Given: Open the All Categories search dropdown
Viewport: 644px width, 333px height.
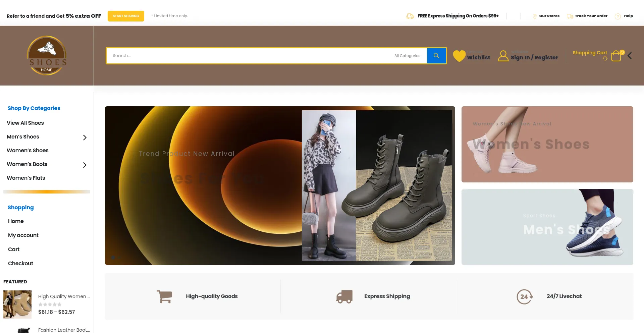Looking at the screenshot, I should (x=407, y=56).
